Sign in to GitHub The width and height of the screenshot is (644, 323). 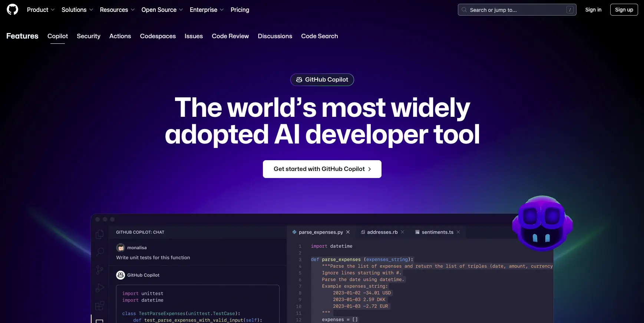click(593, 10)
